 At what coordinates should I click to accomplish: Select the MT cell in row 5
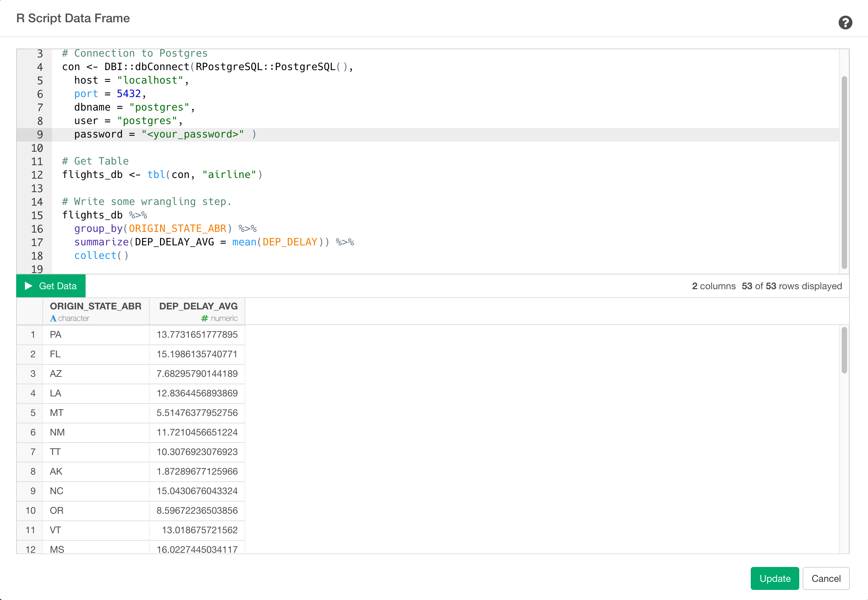[x=96, y=413]
